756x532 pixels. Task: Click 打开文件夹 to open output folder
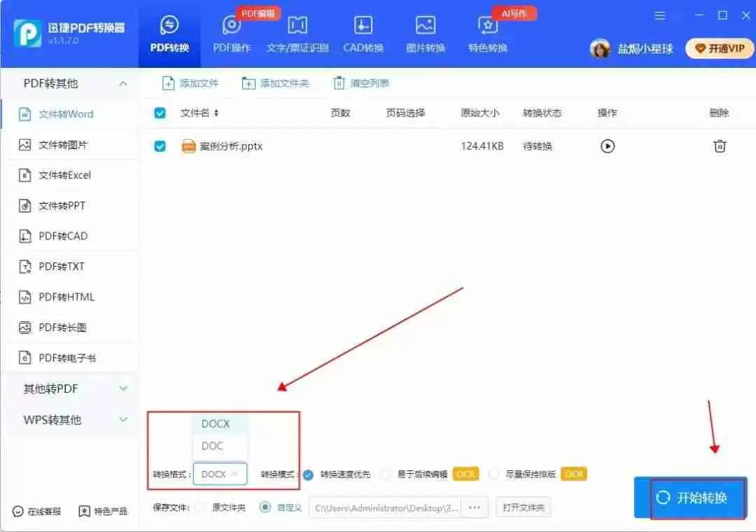coord(523,507)
